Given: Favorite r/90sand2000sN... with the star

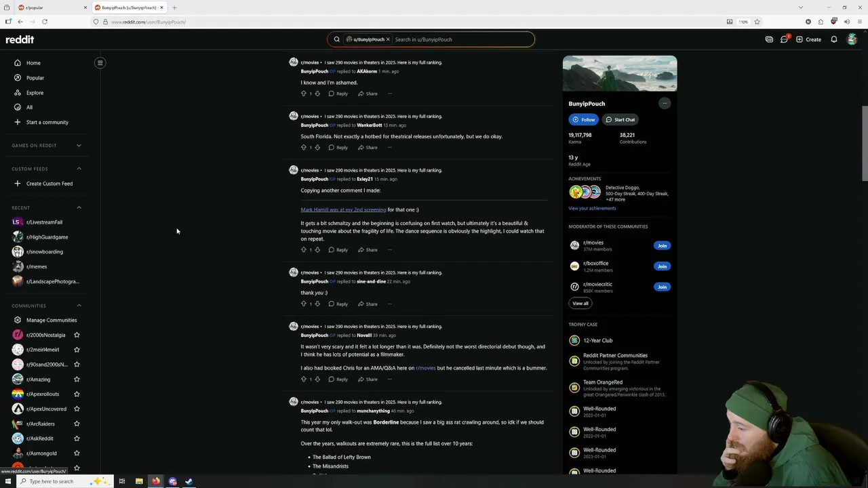Looking at the screenshot, I should click(x=77, y=365).
